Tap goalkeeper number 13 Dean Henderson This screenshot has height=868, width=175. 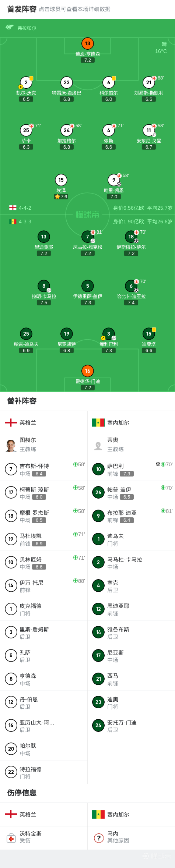coord(87,43)
